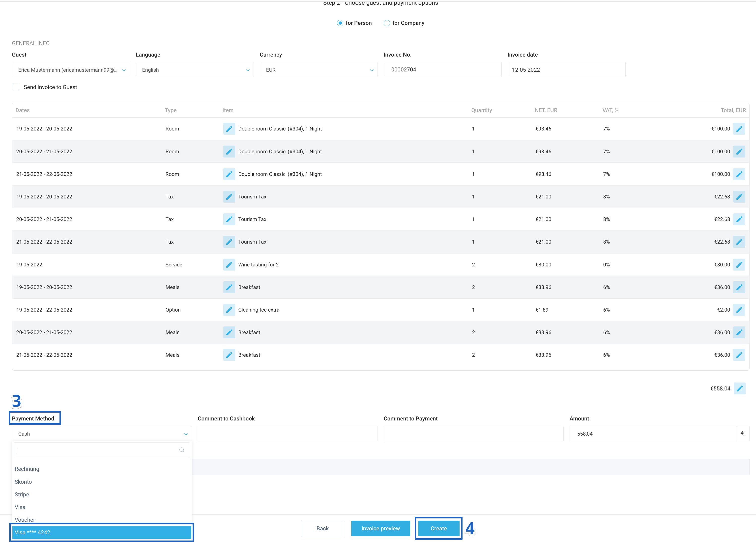Click the payment method search box
This screenshot has width=756, height=543.
[102, 450]
